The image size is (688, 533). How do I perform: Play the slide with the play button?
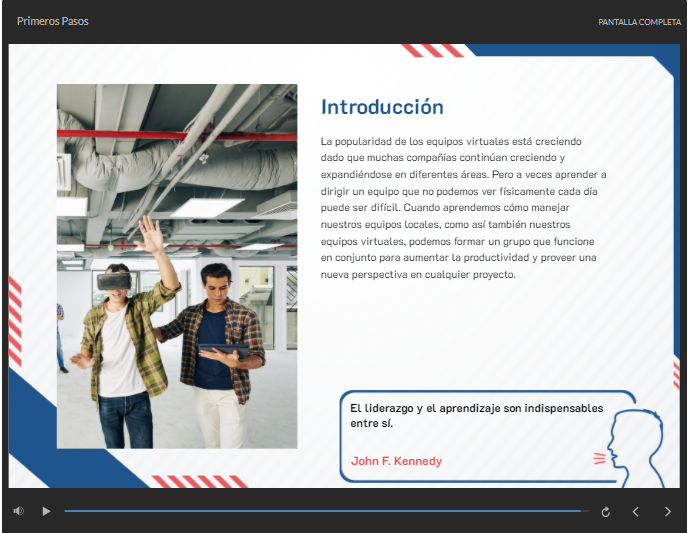46,511
